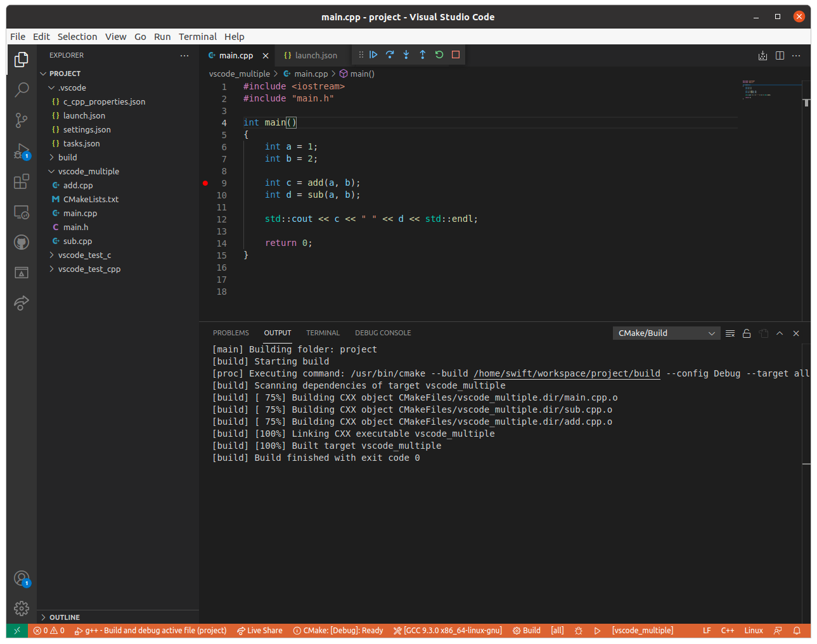
Task: Open the Search view in activity bar
Action: click(22, 89)
